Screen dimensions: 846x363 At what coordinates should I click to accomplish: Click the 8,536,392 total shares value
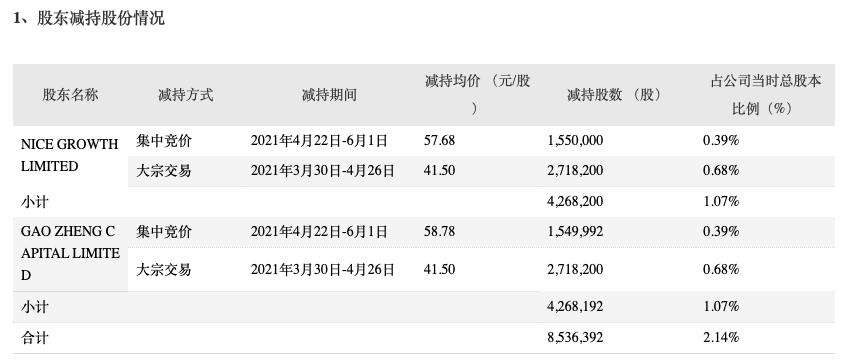(x=575, y=338)
